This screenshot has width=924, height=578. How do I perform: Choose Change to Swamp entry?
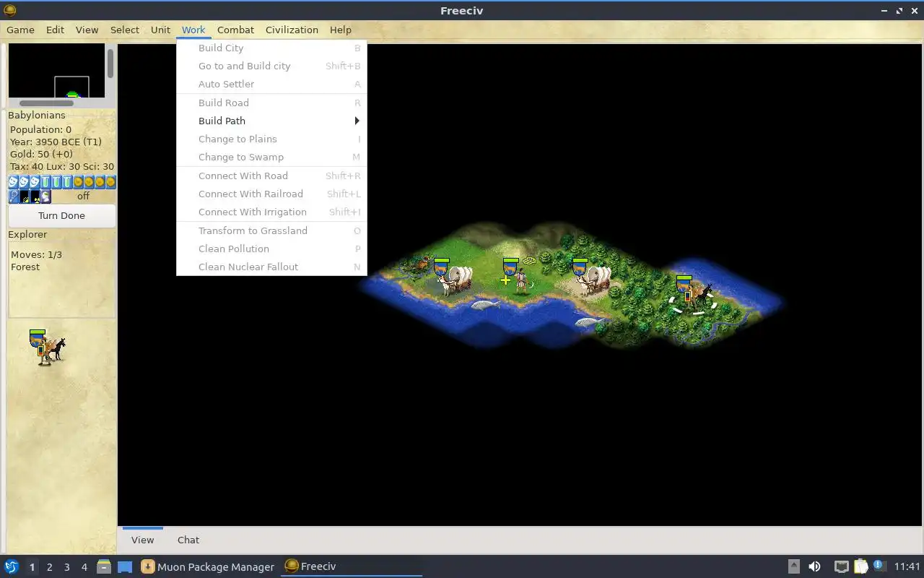pos(271,157)
